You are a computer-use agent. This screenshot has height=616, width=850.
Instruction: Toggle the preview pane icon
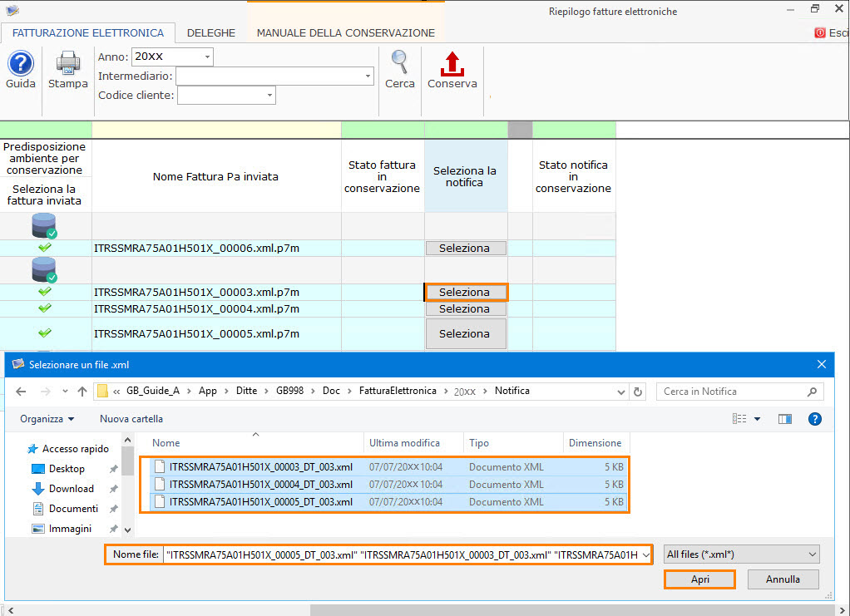tap(784, 419)
